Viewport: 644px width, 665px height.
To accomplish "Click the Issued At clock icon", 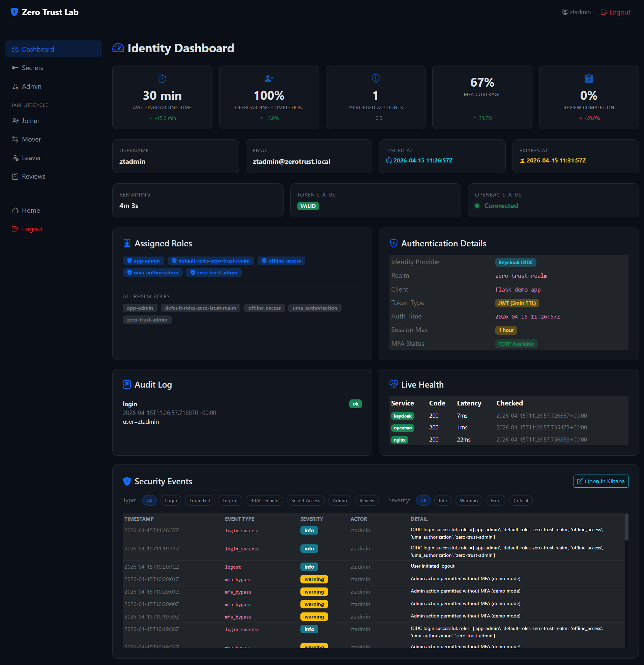I will click(x=389, y=160).
